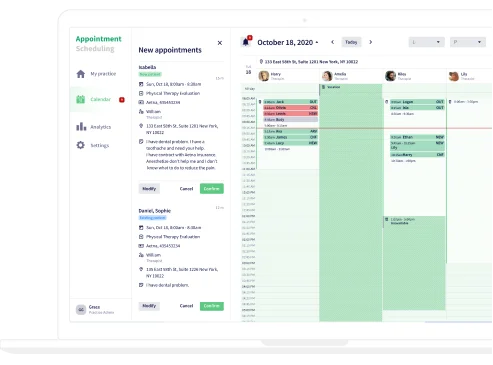This screenshot has width=493, height=365.
Task: Click Amelia's avatar in calendar header
Action: 327,76
